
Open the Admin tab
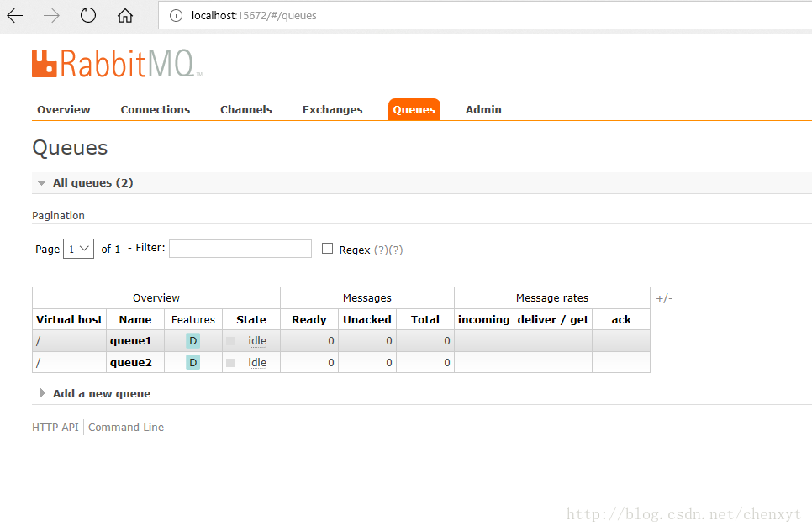483,110
